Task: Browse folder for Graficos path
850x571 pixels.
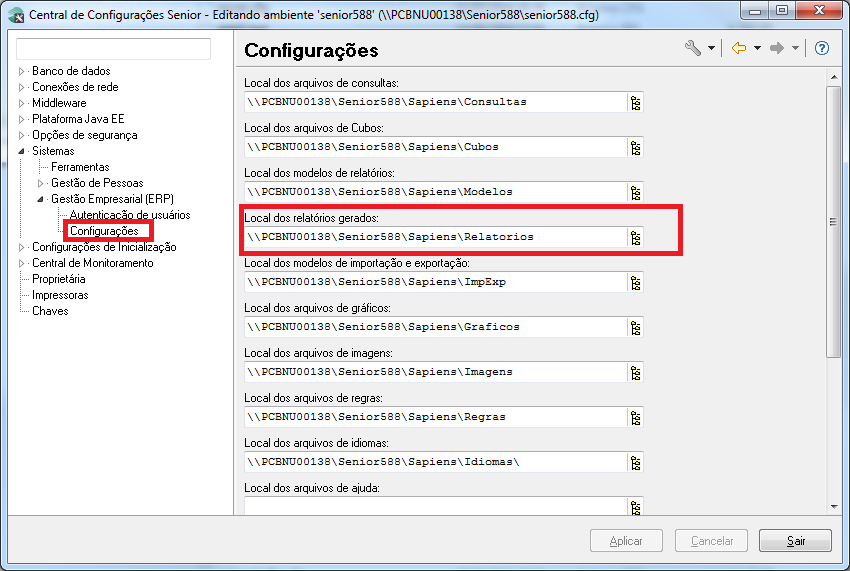Action: pos(635,328)
